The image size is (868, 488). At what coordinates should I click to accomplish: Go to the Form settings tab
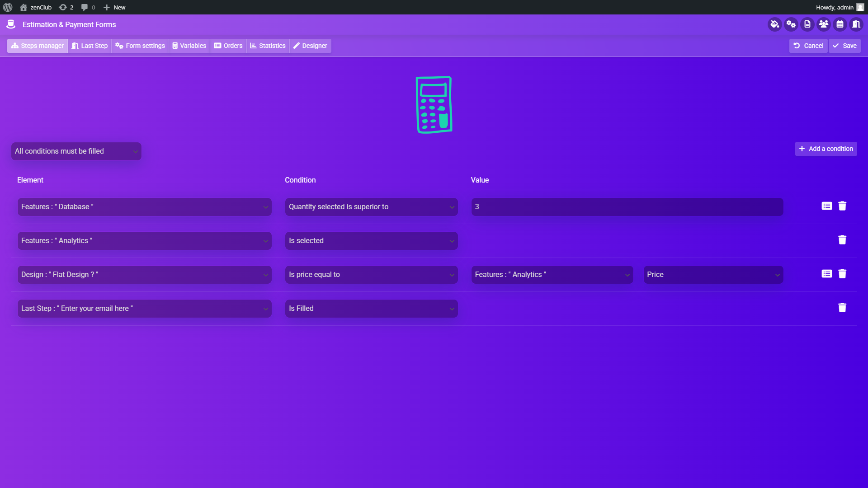(140, 46)
